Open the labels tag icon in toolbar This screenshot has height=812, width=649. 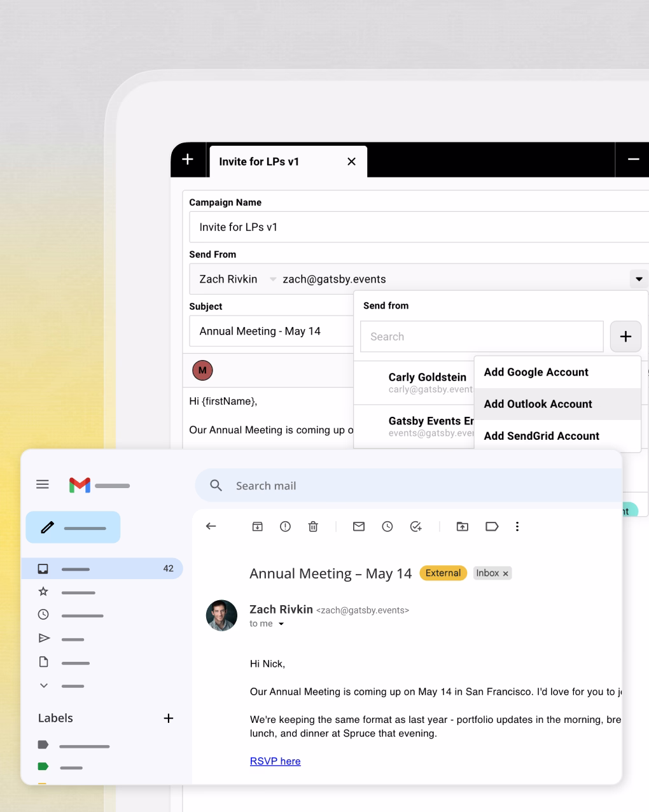[x=492, y=526]
